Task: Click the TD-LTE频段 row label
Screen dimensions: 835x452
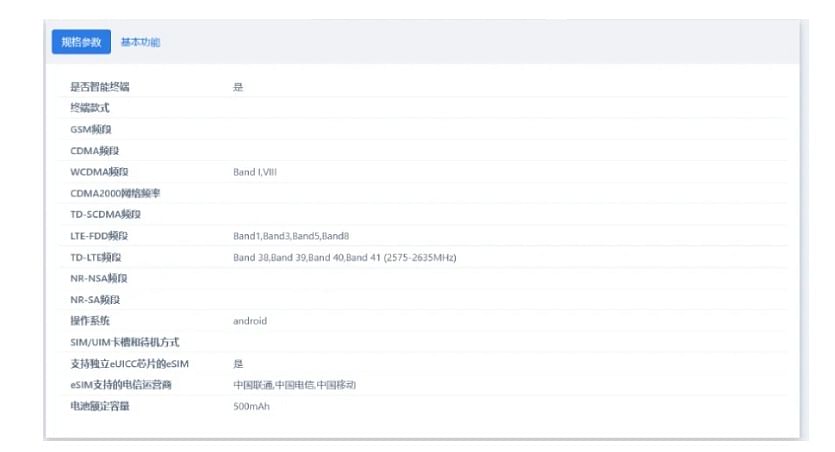Action: (x=96, y=257)
